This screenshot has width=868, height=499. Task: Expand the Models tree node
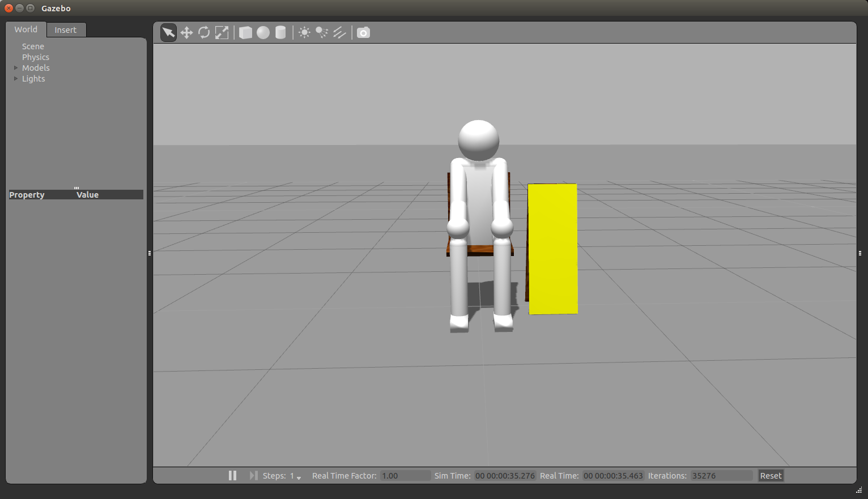[x=16, y=68]
